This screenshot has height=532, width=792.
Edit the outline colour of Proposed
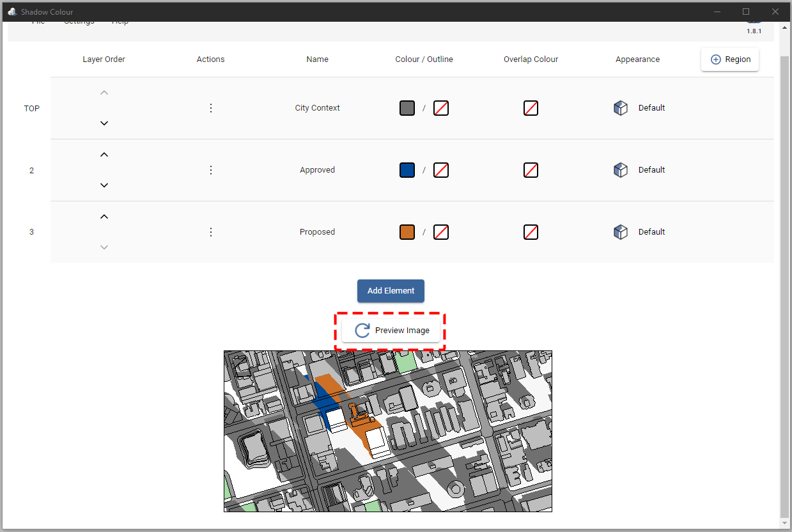tap(441, 231)
